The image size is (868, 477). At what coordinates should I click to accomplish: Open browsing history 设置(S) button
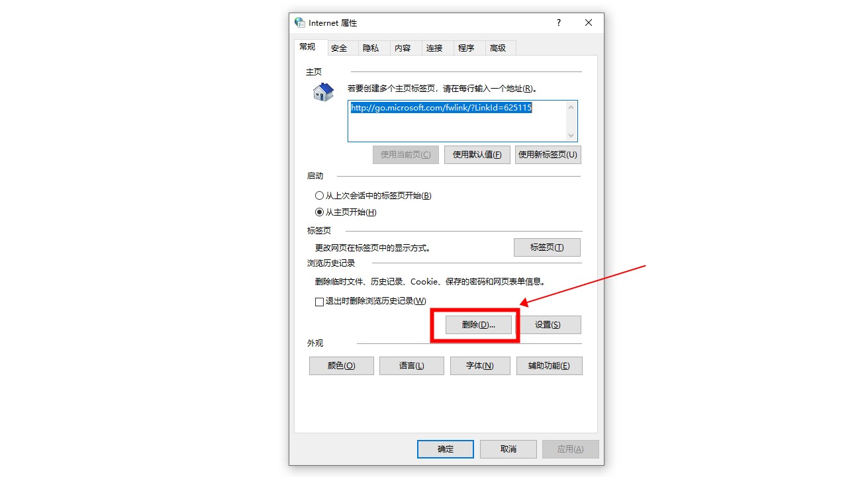[x=548, y=325]
